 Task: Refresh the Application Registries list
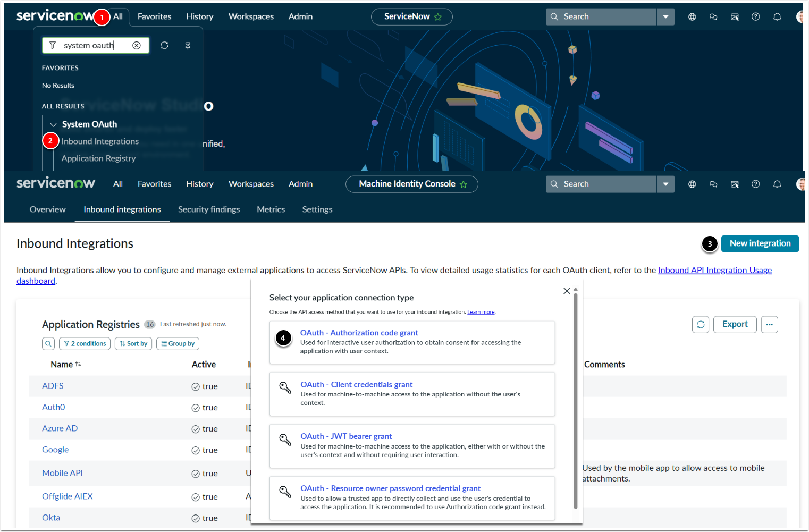coord(701,324)
